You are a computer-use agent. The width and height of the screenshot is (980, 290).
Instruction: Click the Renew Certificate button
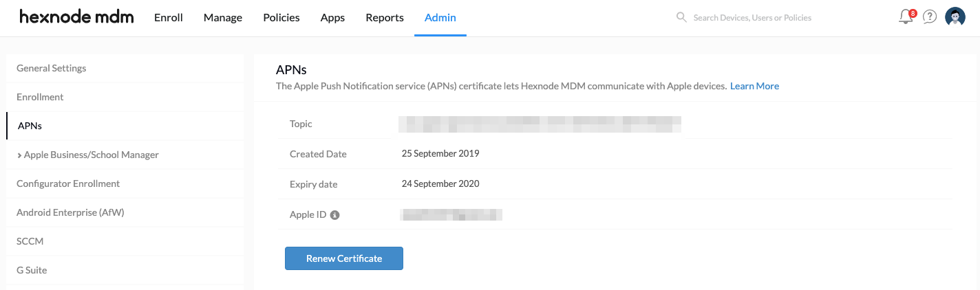[344, 258]
